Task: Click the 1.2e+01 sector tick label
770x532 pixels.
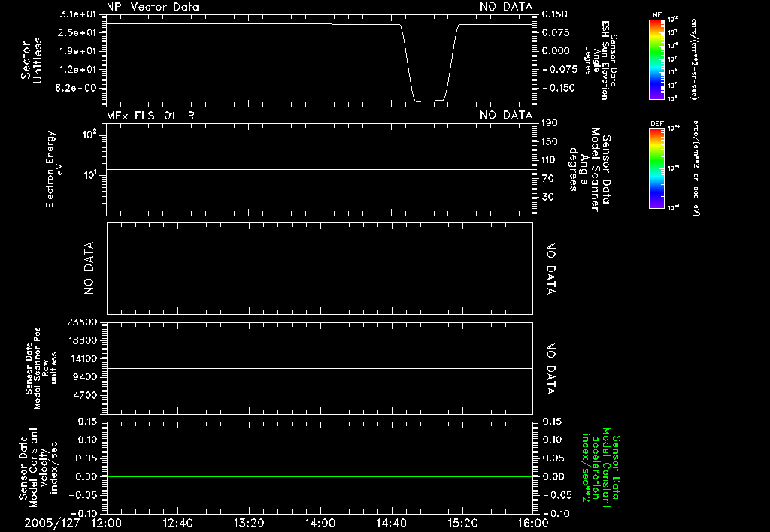Action: pyautogui.click(x=77, y=70)
